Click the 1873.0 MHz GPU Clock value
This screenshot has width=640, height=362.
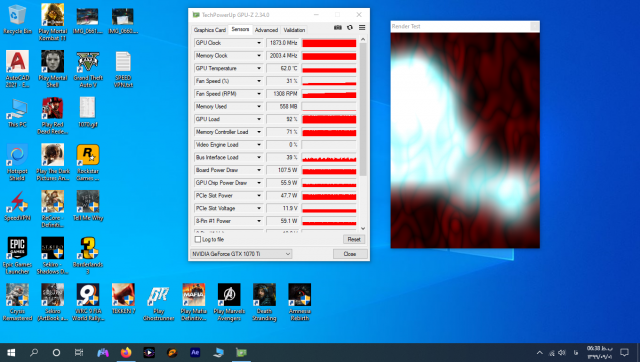[282, 43]
